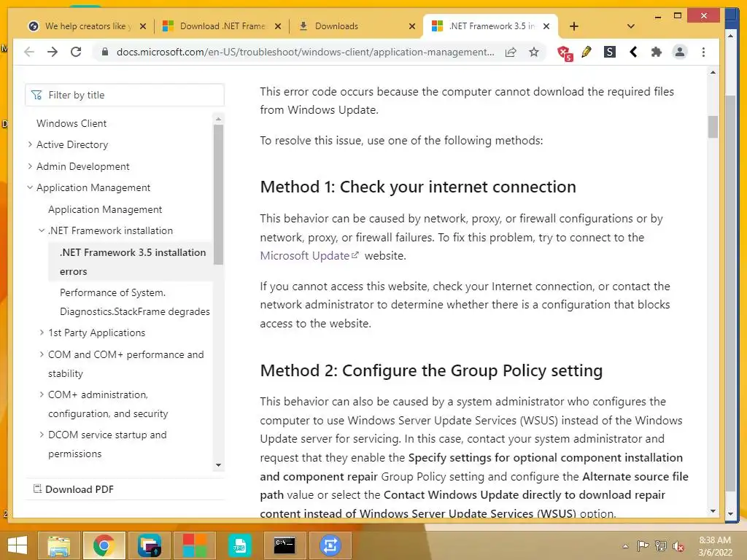Open the Extensions puzzle piece menu
Screen dimensions: 747x560
[x=657, y=52]
